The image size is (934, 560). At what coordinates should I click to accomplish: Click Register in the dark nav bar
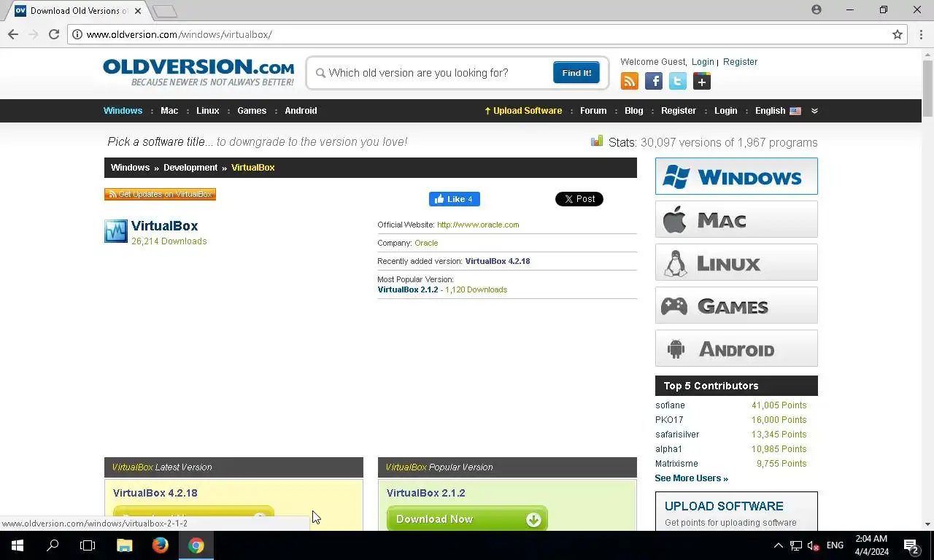(679, 111)
